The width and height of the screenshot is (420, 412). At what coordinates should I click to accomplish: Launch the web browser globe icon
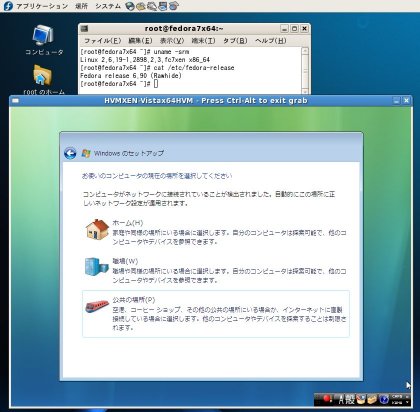[130, 6]
